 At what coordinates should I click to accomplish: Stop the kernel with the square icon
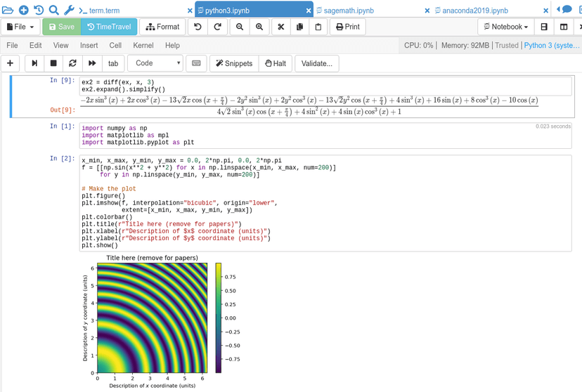pyautogui.click(x=53, y=63)
